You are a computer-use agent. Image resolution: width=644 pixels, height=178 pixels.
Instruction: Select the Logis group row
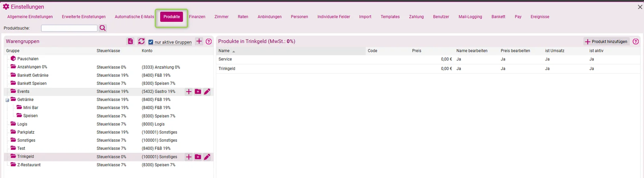[109, 124]
